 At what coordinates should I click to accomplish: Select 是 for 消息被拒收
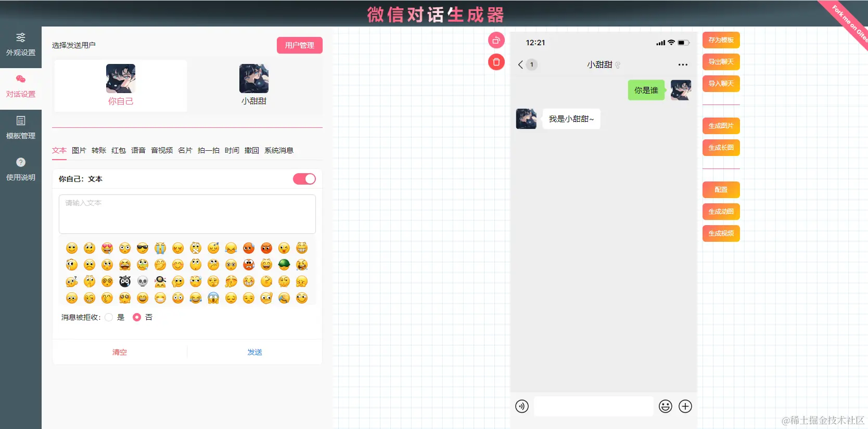109,317
